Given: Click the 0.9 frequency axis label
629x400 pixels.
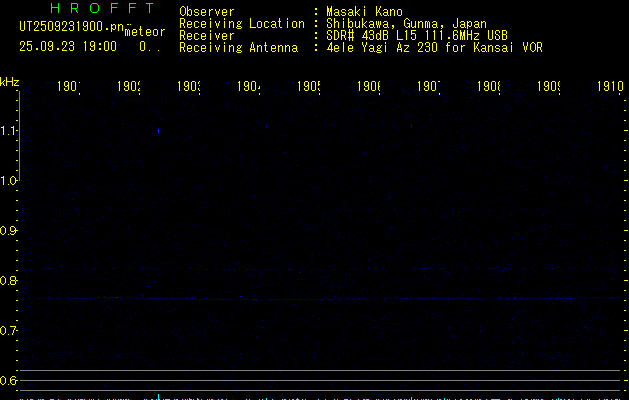Looking at the screenshot, I should click(x=9, y=231).
